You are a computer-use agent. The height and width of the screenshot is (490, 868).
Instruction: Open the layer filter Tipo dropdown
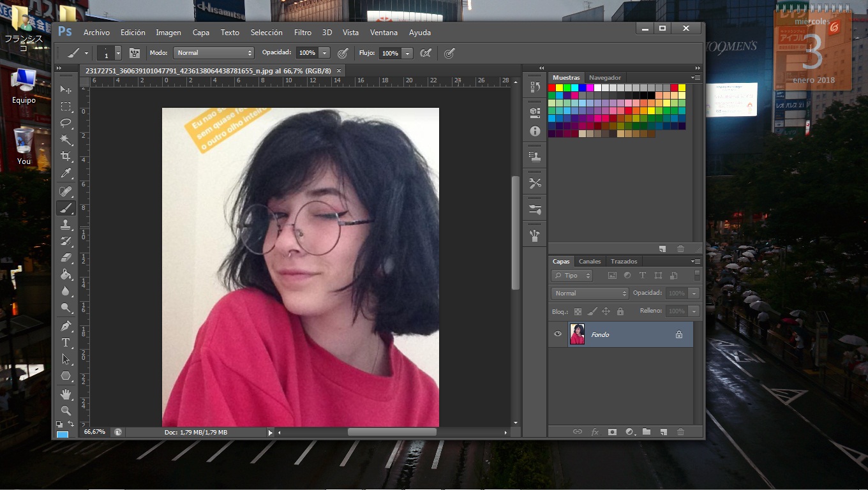point(572,276)
